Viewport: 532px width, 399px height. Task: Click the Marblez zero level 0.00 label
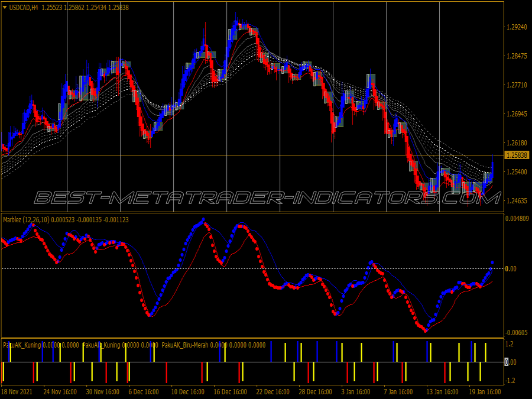pyautogui.click(x=511, y=269)
